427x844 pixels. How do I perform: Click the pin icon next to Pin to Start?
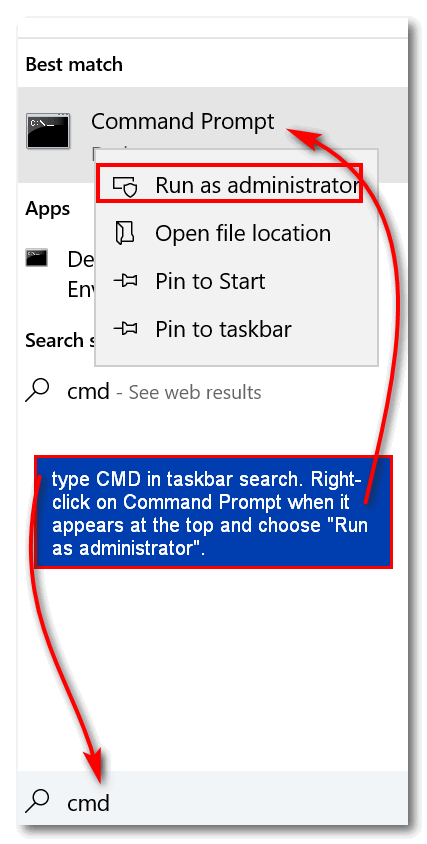point(125,280)
